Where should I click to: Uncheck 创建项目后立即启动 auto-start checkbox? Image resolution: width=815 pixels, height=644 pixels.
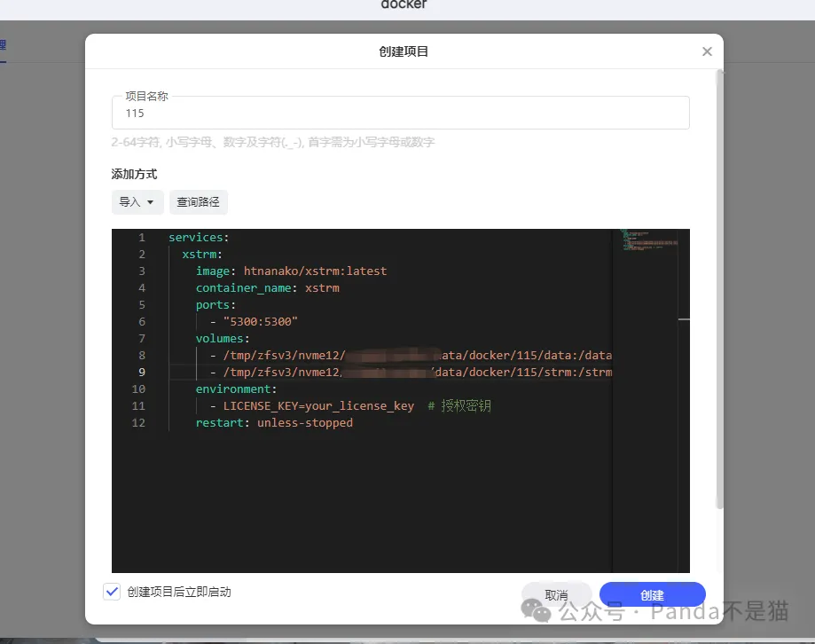click(x=112, y=591)
